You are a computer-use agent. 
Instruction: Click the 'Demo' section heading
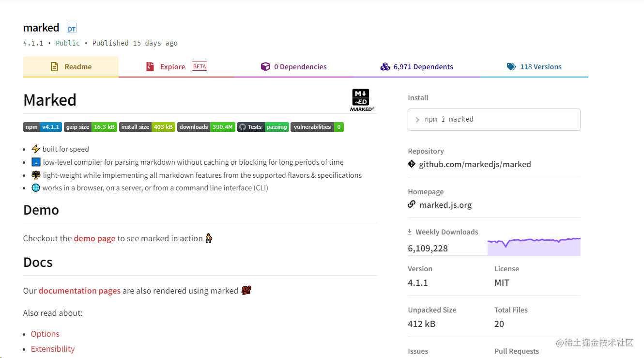coord(41,210)
